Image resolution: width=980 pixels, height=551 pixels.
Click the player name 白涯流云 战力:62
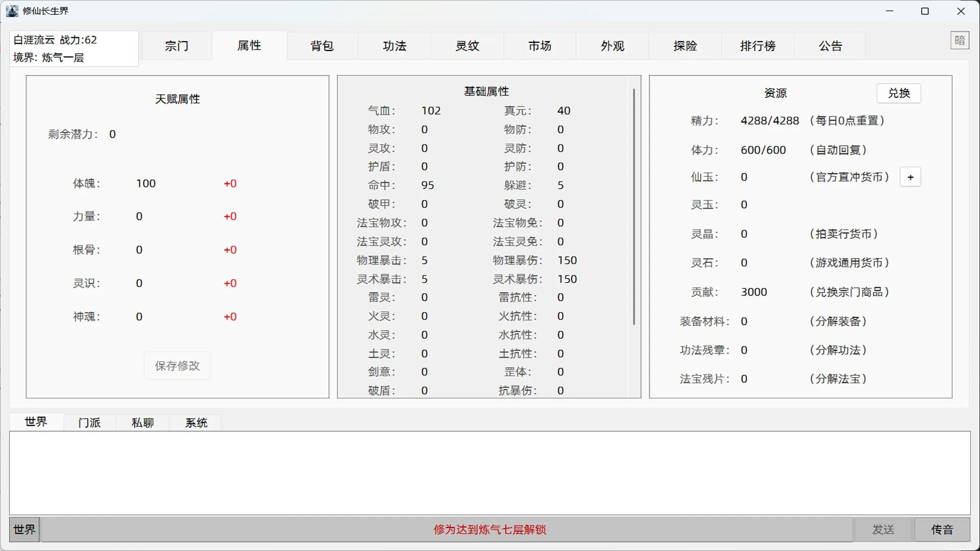[x=55, y=40]
